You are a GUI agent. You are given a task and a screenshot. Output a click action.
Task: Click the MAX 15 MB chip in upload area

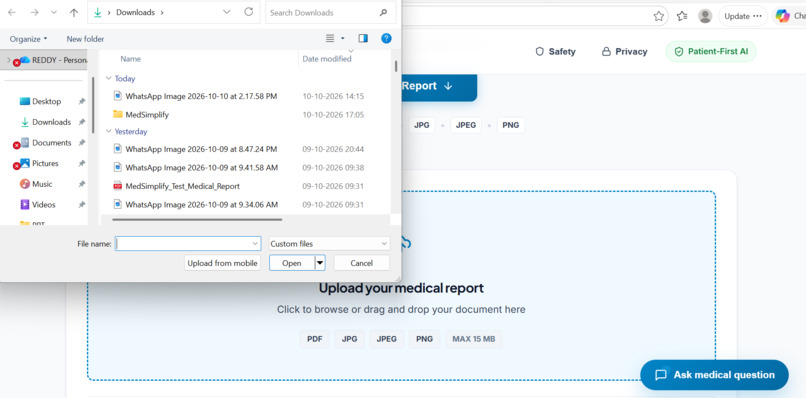(x=473, y=339)
